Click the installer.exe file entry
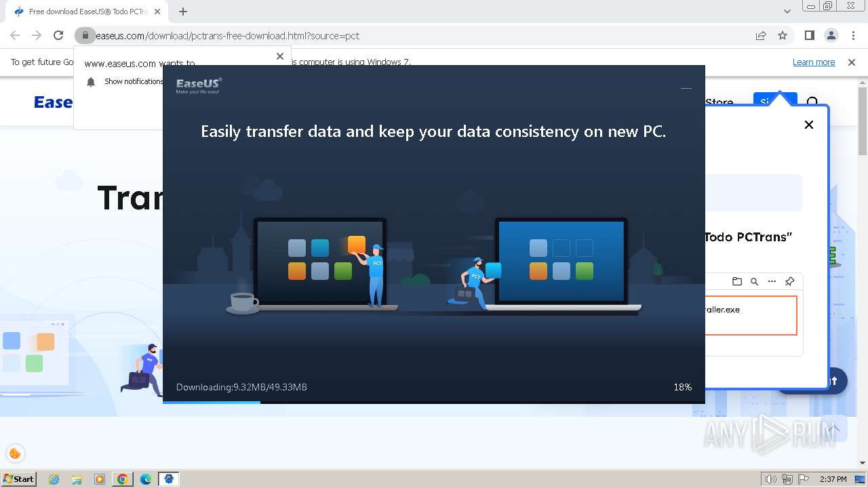 pos(751,315)
